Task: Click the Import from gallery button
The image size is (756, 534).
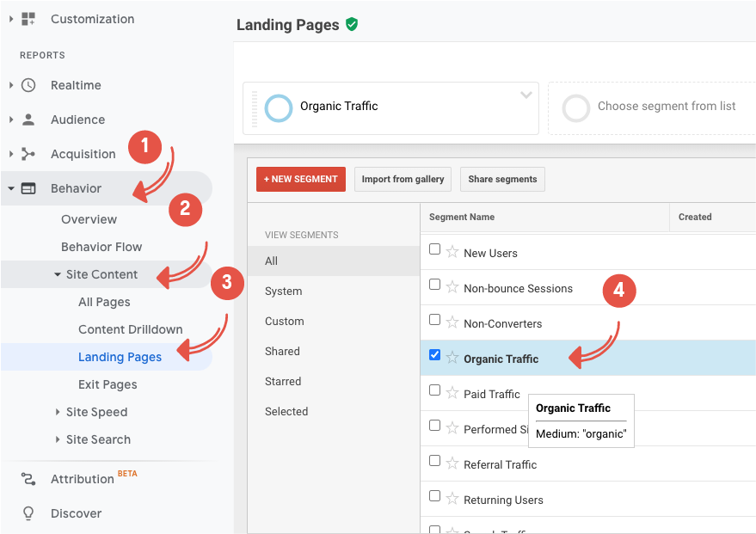Action: (403, 179)
